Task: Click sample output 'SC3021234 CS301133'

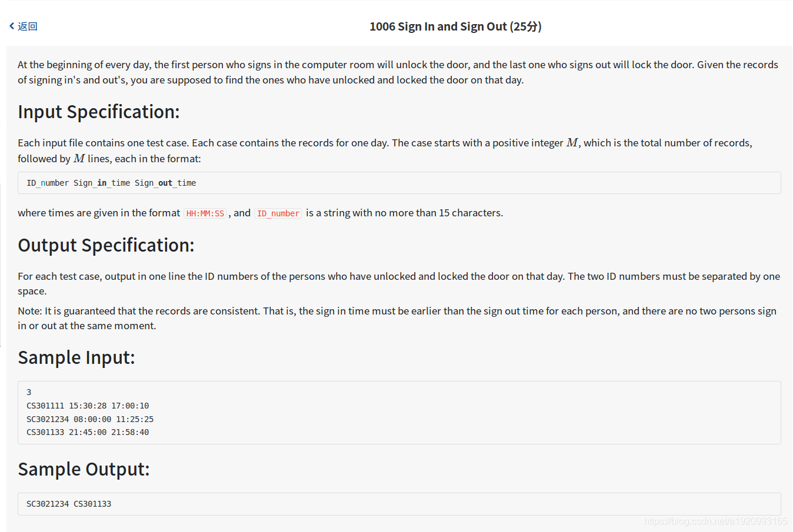Action: click(x=69, y=504)
